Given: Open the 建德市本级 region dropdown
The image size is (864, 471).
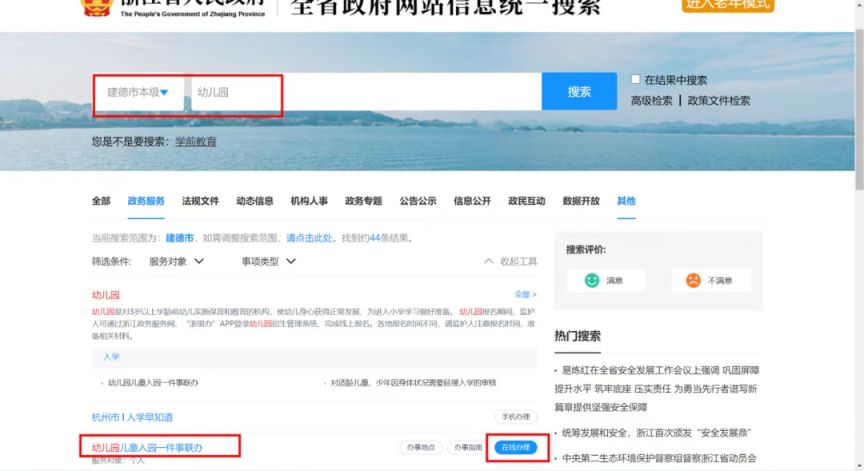Looking at the screenshot, I should [x=138, y=92].
